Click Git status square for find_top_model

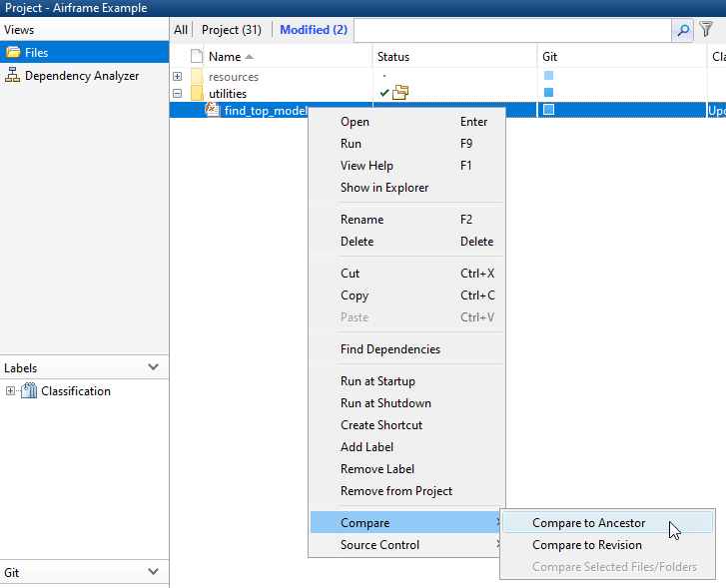[548, 110]
